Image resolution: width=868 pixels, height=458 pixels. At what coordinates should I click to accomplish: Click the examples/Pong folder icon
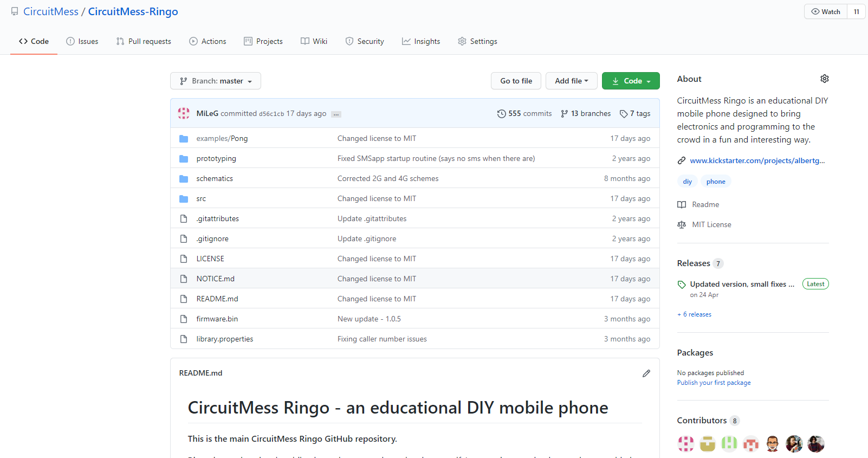tap(184, 139)
